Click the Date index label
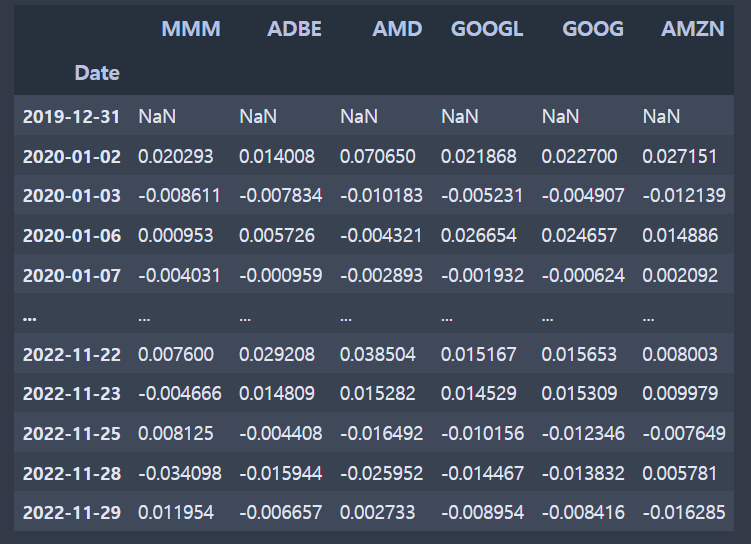Screen dimensions: 751x544 (97, 73)
